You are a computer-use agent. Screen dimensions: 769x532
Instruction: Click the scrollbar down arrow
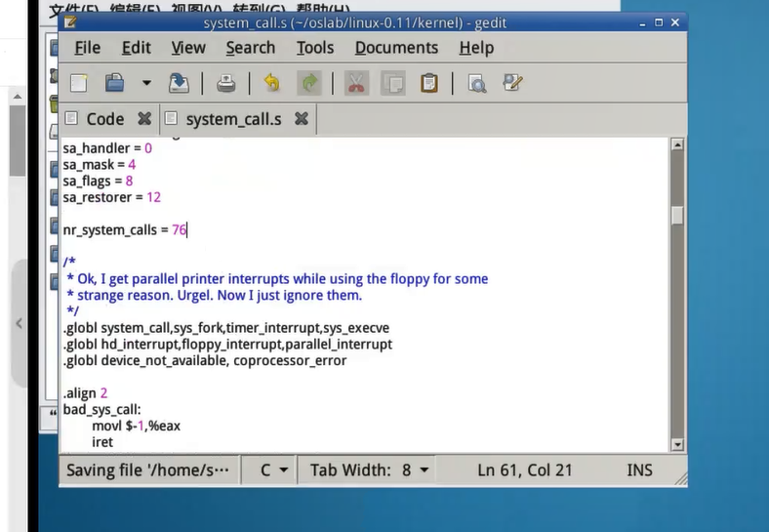(x=677, y=445)
